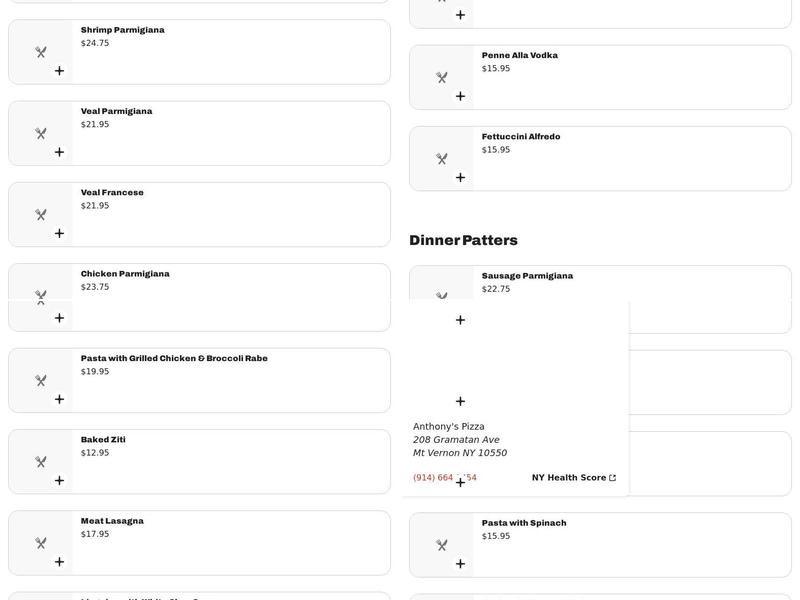Image resolution: width=800 pixels, height=600 pixels.
Task: Add Penne Alla Vodka with plus icon
Action: point(460,96)
